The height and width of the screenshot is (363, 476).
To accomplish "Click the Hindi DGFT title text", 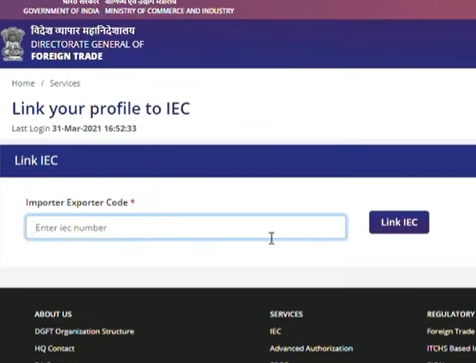I will pos(83,31).
